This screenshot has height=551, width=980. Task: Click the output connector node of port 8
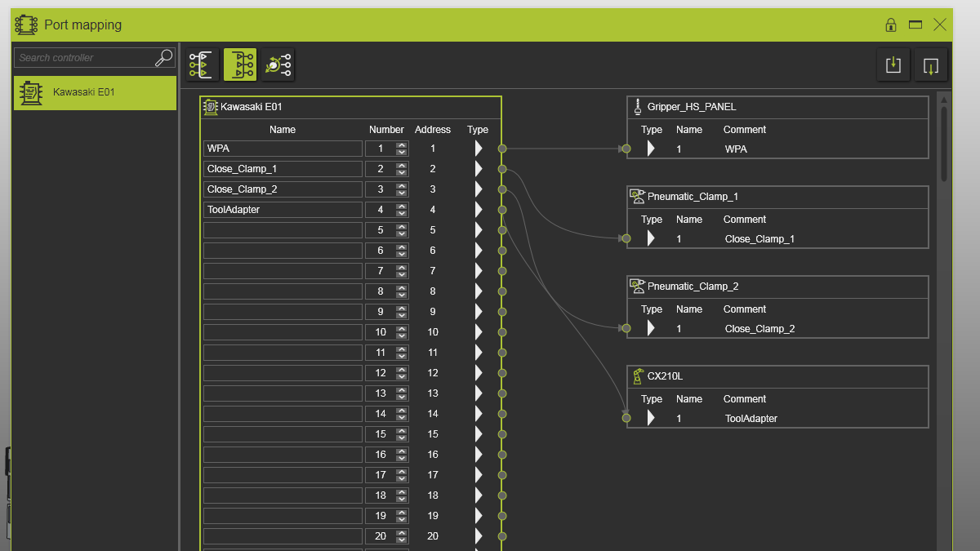[502, 291]
